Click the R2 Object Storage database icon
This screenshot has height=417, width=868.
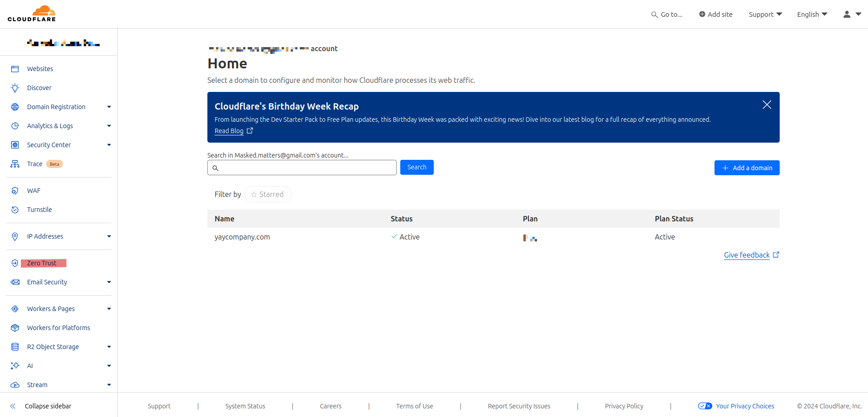15,347
